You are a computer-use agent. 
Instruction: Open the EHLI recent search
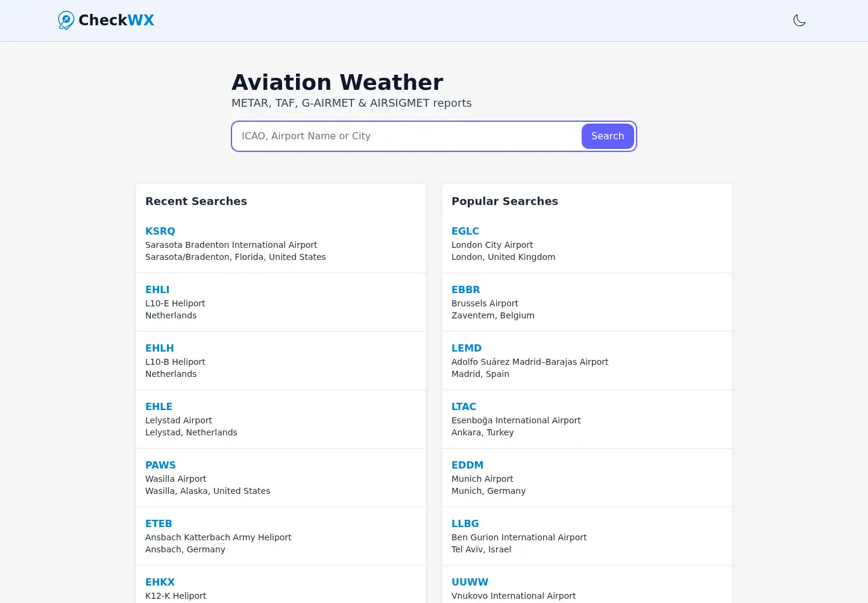click(x=157, y=289)
